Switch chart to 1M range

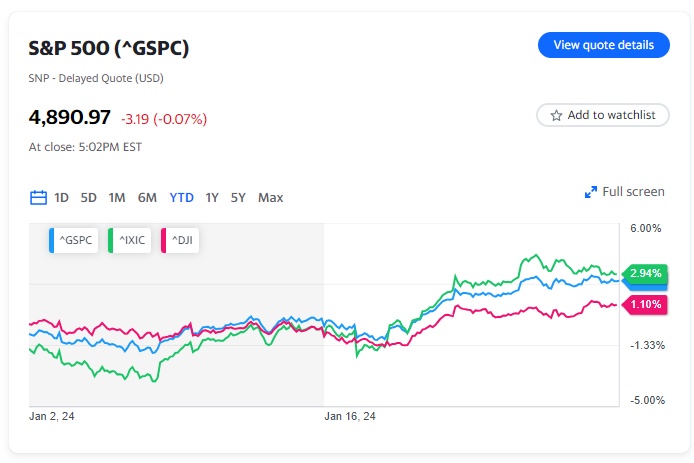click(x=117, y=197)
